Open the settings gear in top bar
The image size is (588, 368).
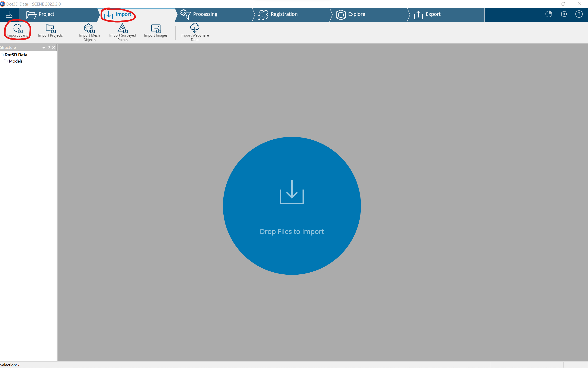click(564, 14)
